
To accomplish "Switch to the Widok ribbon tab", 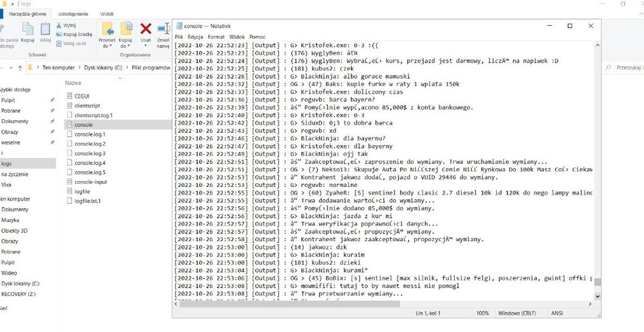I will point(107,14).
